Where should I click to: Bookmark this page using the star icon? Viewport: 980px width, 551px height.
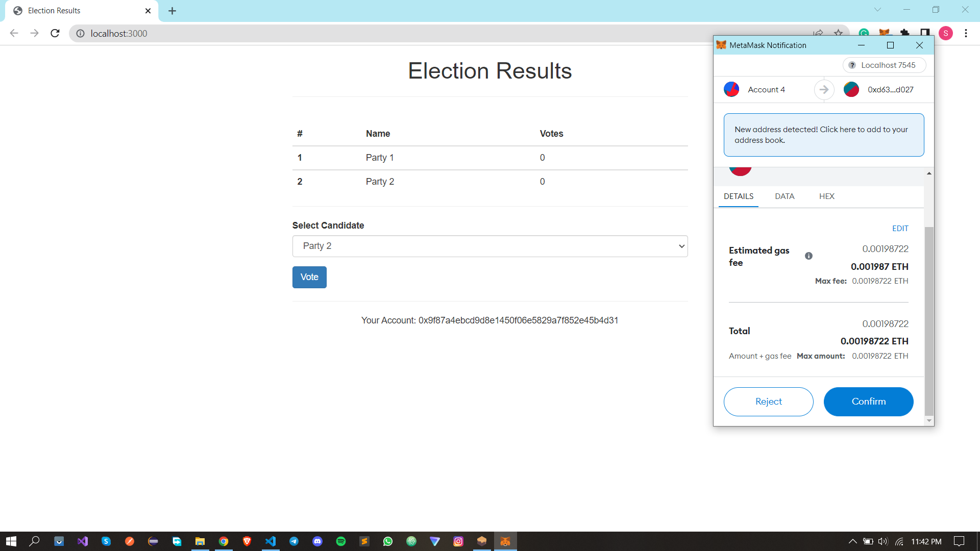838,33
